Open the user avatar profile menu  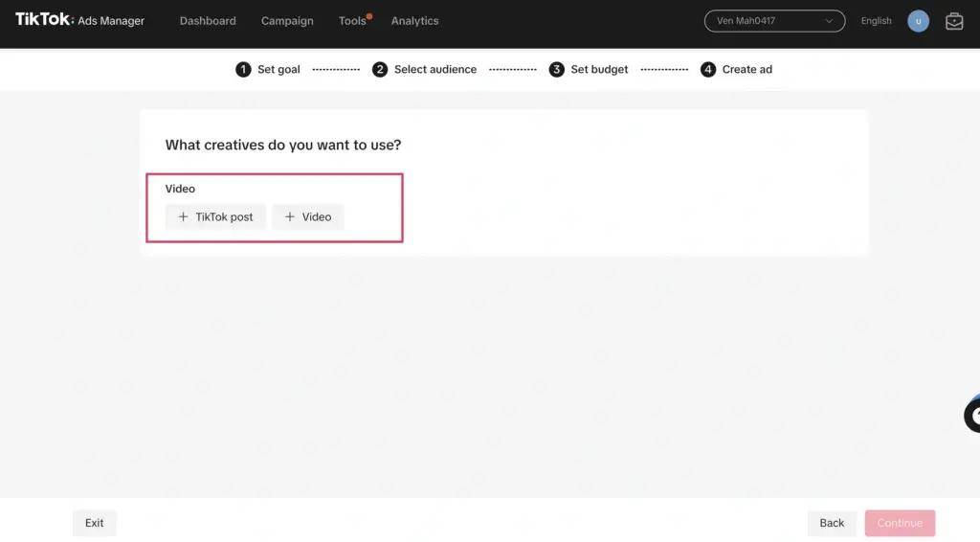[x=918, y=21]
